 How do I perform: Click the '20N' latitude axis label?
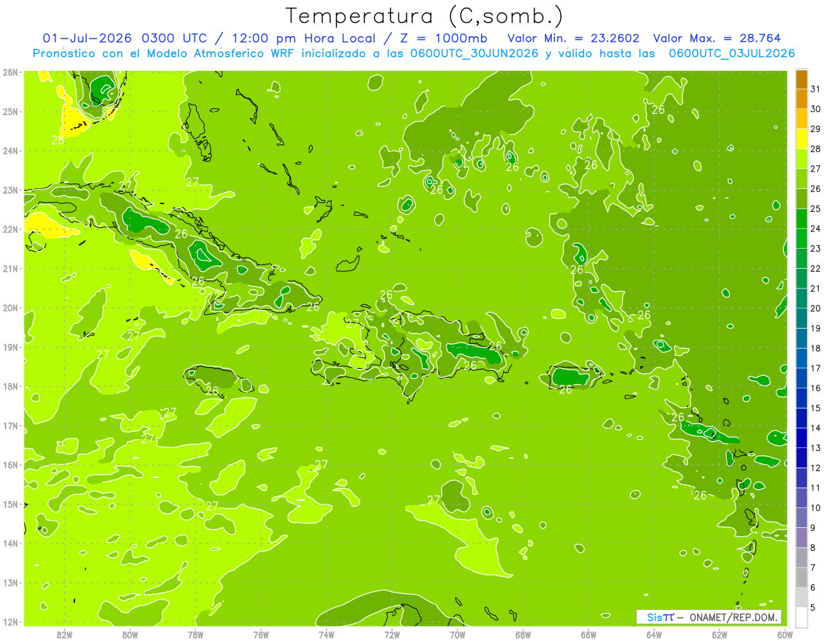[x=10, y=308]
